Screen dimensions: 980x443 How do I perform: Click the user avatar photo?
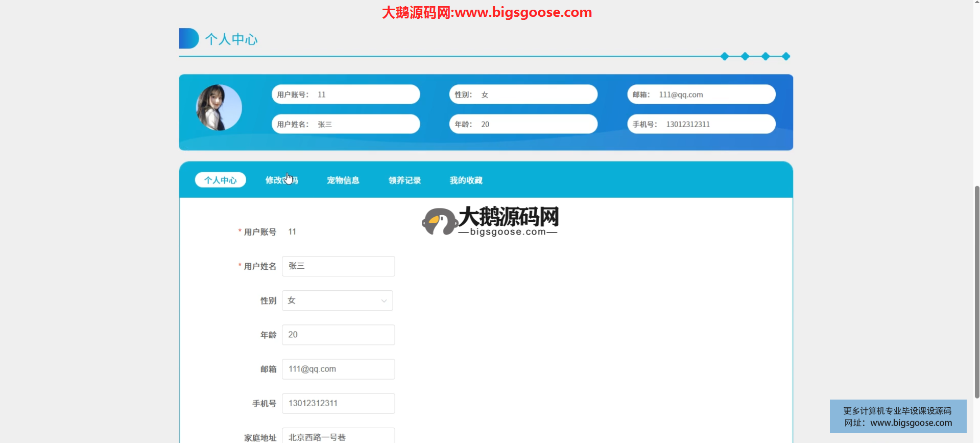click(x=219, y=108)
